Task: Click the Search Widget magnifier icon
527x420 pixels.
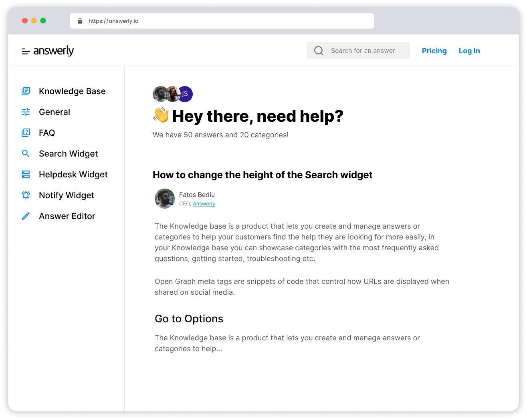Action: (26, 153)
